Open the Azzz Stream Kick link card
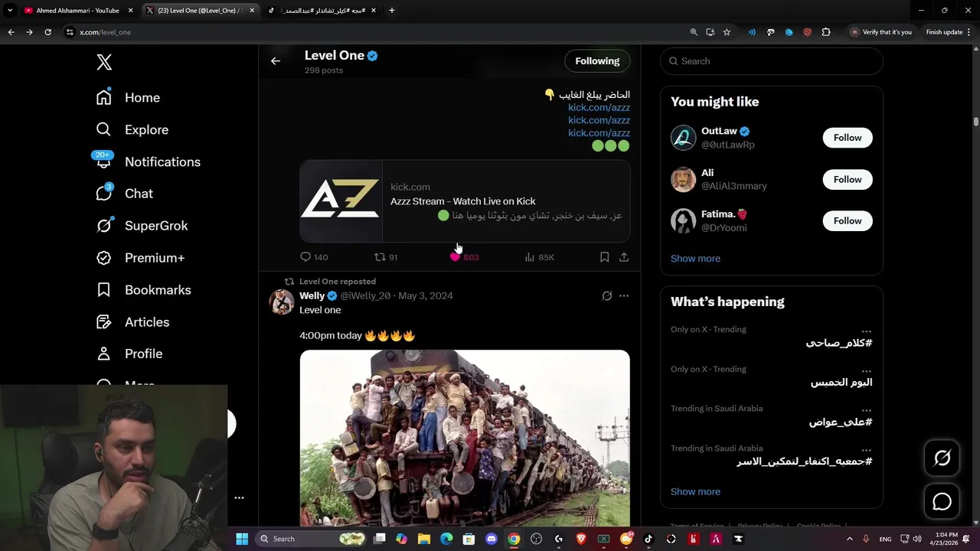This screenshot has height=551, width=980. 465,201
